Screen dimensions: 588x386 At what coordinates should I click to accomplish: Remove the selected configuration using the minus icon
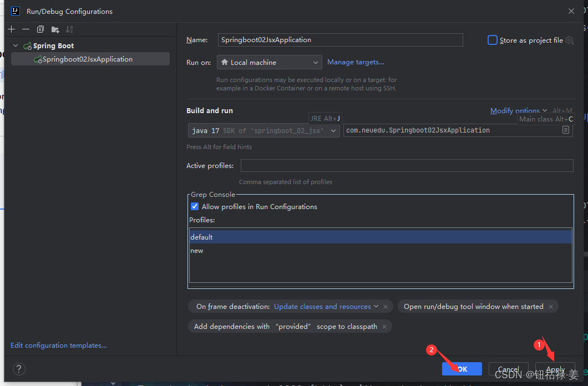click(x=26, y=29)
